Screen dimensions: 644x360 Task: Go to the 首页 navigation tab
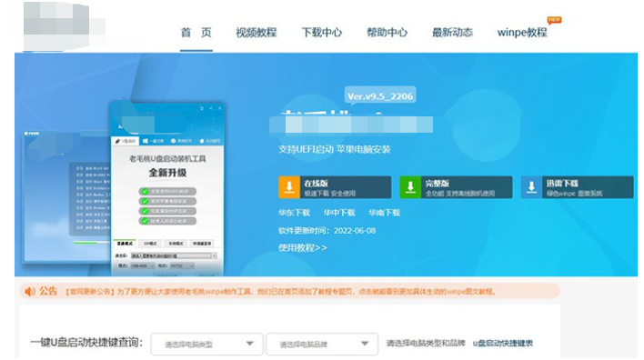coord(196,33)
